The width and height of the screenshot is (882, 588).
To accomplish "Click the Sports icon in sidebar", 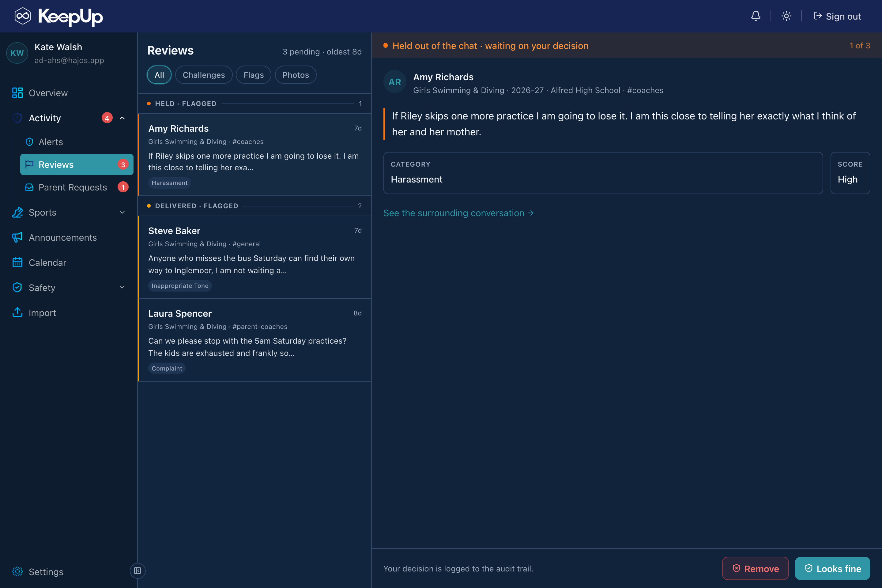I will pyautogui.click(x=17, y=212).
